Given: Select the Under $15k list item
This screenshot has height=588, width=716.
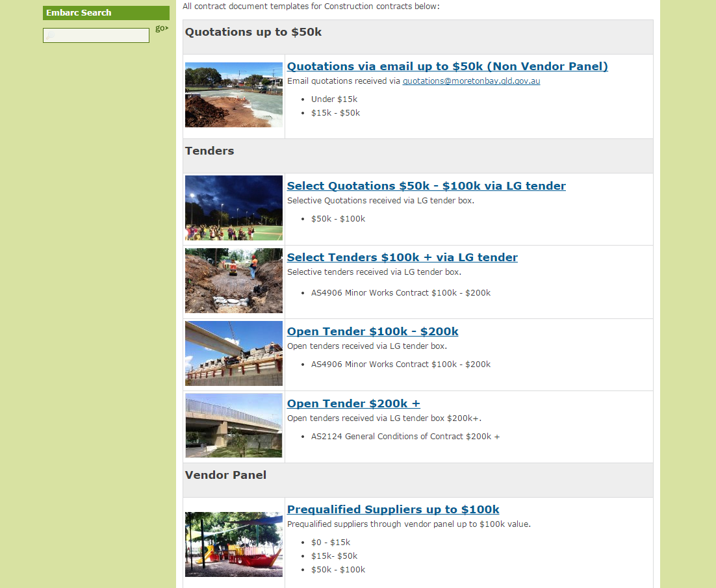Looking at the screenshot, I should coord(334,99).
